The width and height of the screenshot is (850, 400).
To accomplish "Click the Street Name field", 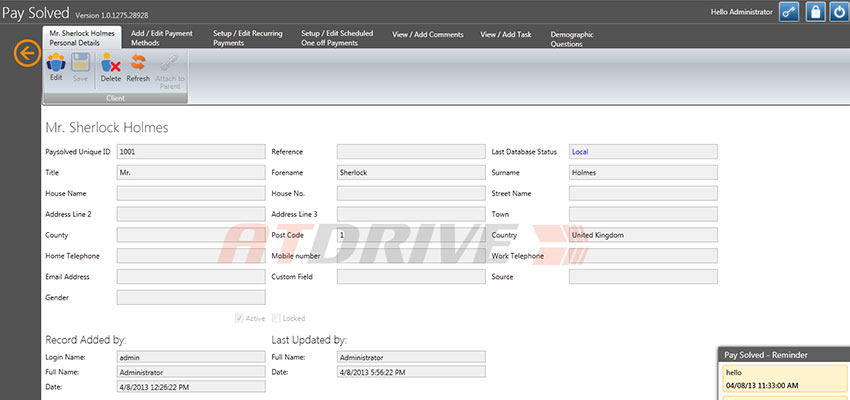I will tap(643, 193).
